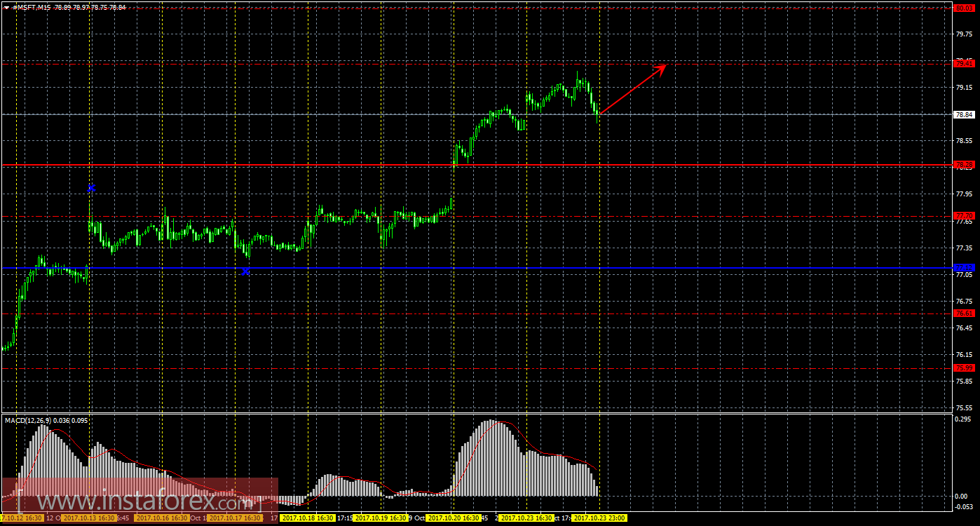Click the -0.053 MACD scale value
The height and width of the screenshot is (526, 980).
click(965, 506)
